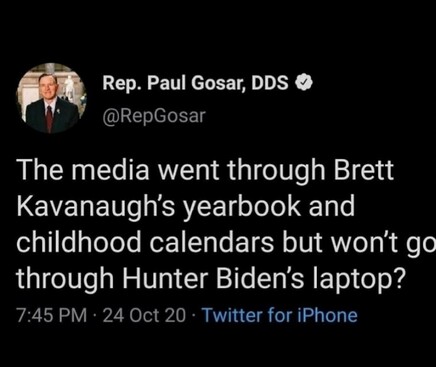Open the 'Twitter for iPhone' source link
The height and width of the screenshot is (367, 436).
coord(280,315)
